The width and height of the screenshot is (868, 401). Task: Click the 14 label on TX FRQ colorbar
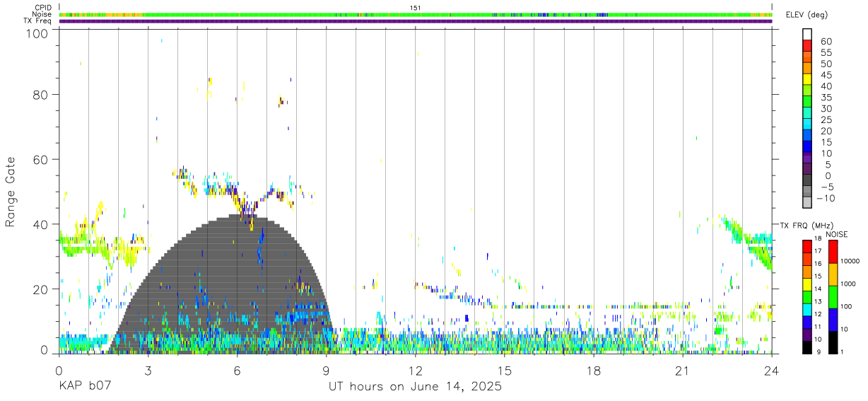click(819, 289)
